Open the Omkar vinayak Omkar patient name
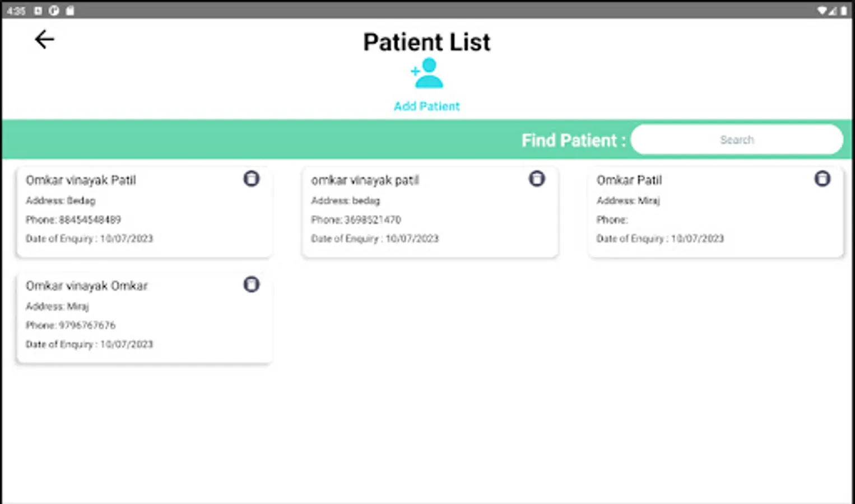 tap(86, 286)
